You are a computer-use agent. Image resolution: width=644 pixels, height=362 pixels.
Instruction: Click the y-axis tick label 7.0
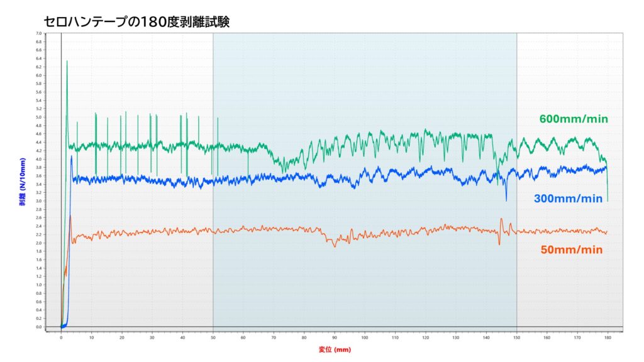coord(38,33)
